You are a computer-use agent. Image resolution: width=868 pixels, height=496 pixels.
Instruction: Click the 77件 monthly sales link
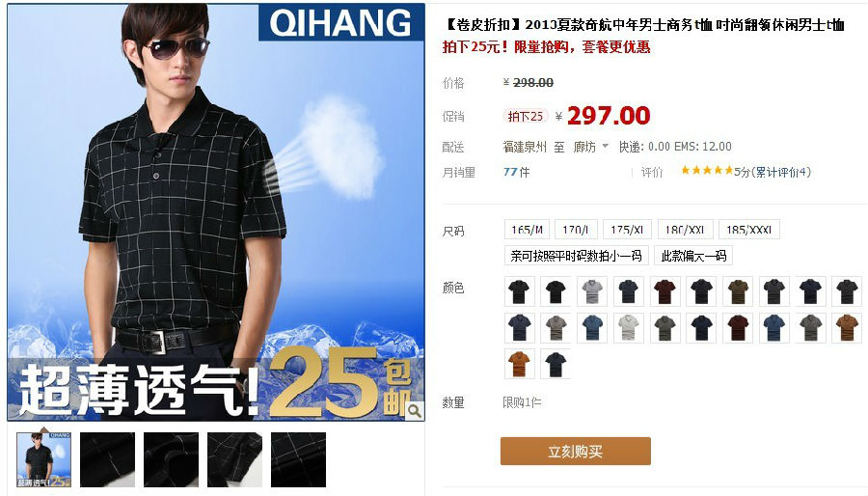(516, 172)
